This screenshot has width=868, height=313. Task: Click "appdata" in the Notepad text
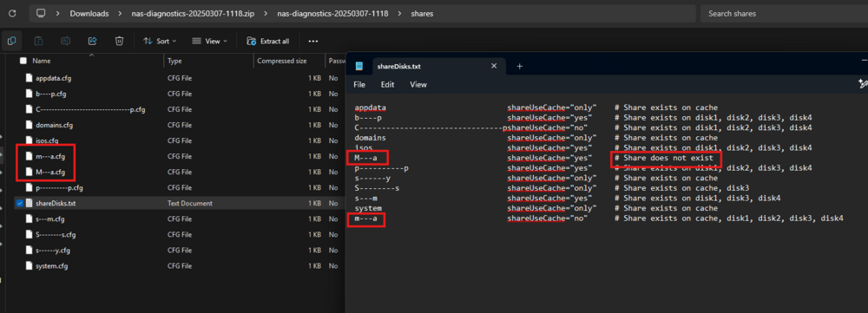[x=371, y=108]
